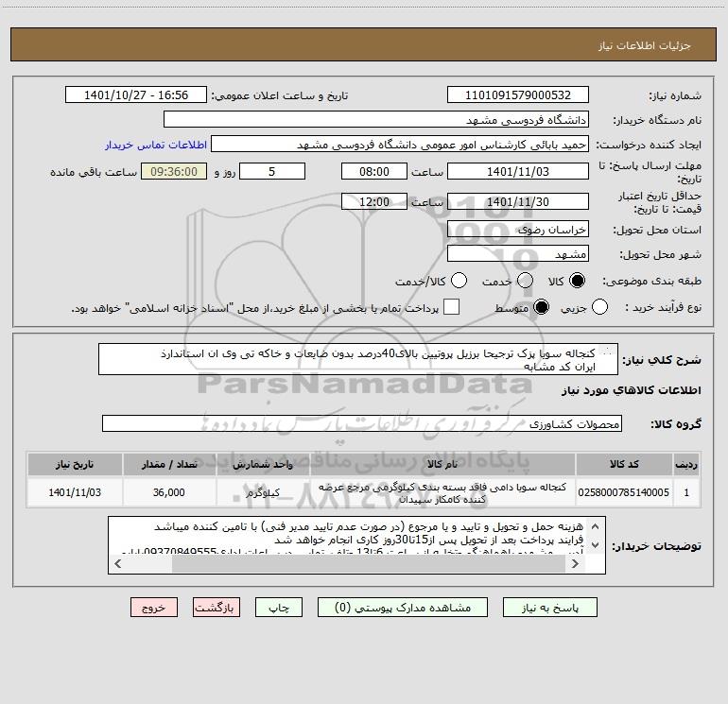Click row number 1 cell
The width and height of the screenshot is (728, 704).
click(686, 492)
